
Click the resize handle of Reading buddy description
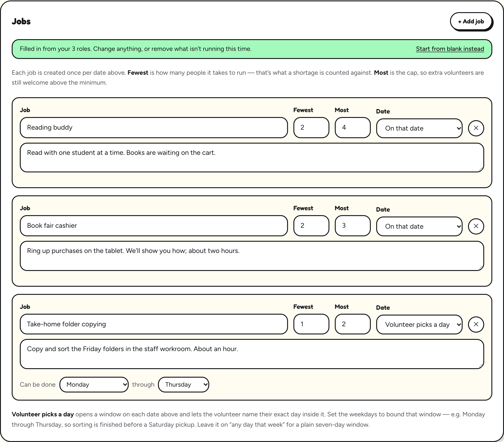coord(481,169)
